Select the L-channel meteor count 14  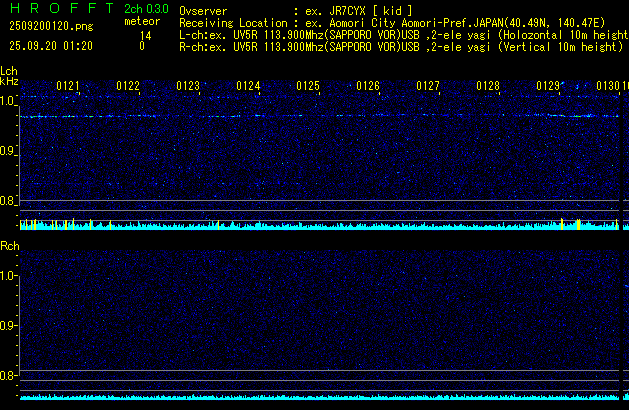tap(145, 34)
